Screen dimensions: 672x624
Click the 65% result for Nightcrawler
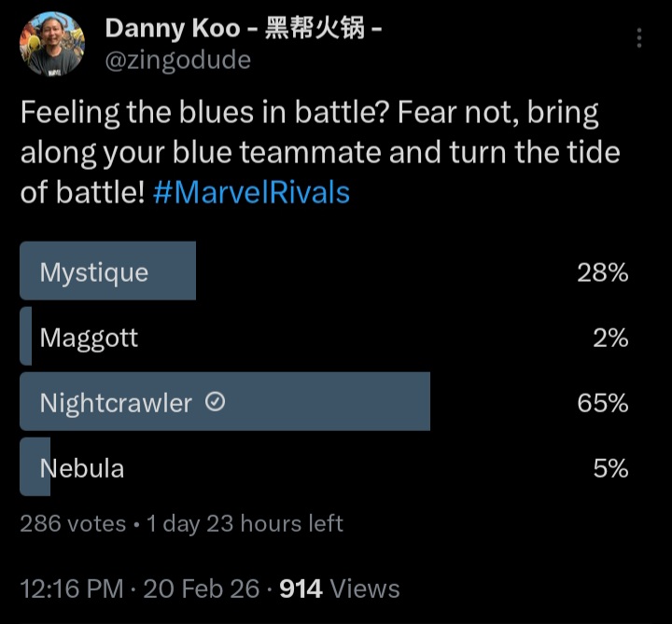pos(603,403)
